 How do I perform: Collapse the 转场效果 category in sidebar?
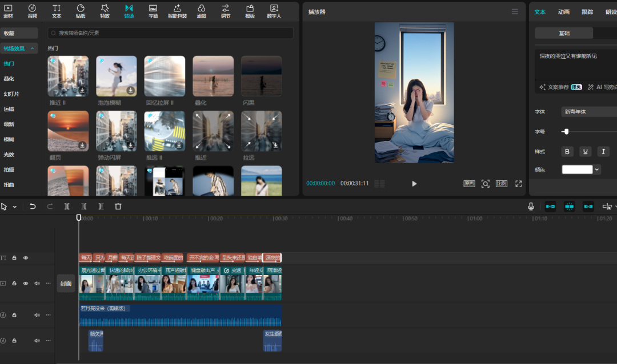[x=33, y=48]
